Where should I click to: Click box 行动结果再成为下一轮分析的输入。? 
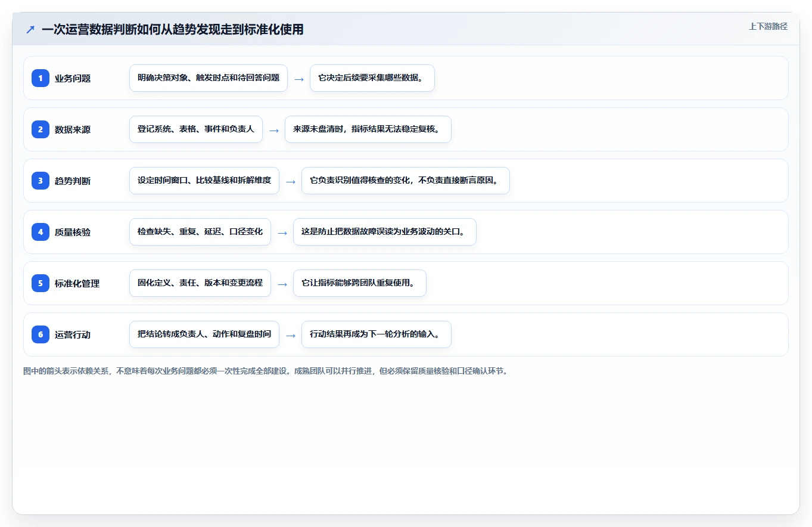[377, 334]
